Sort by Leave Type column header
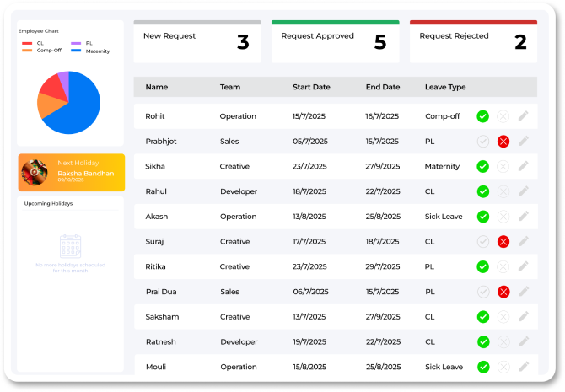Screen dimensions: 565x392 [x=445, y=87]
